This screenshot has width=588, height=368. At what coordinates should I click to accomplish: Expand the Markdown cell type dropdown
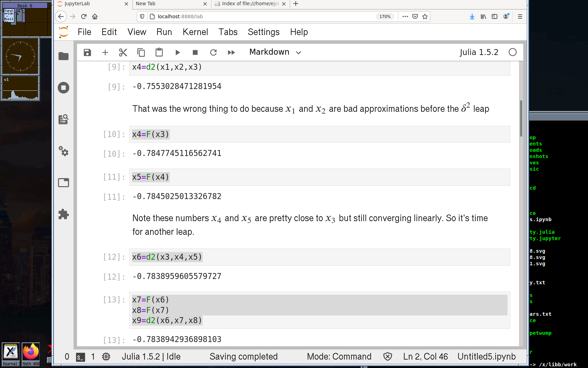click(x=275, y=52)
